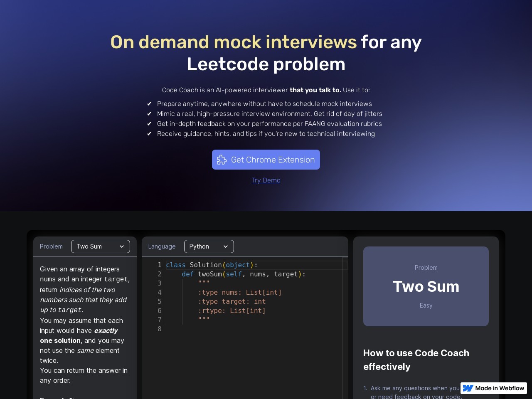Viewport: 532px width, 399px height.
Task: Click the ':type nums: List[int]' code line
Action: (240, 292)
